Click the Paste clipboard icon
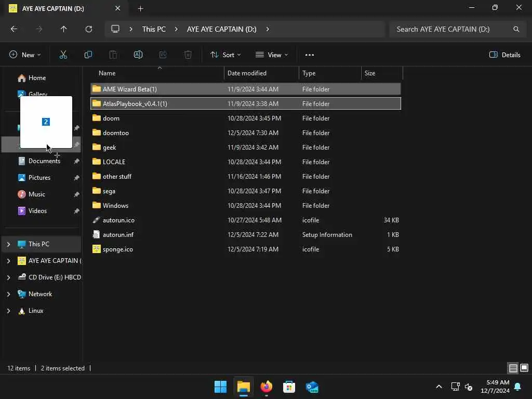This screenshot has height=399, width=532. [x=113, y=55]
